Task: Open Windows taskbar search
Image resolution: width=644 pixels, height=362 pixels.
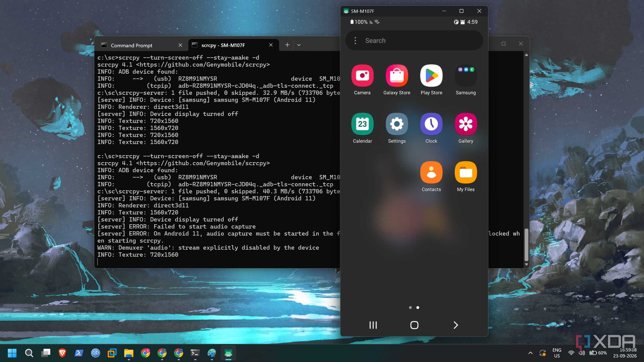Action: (29, 353)
